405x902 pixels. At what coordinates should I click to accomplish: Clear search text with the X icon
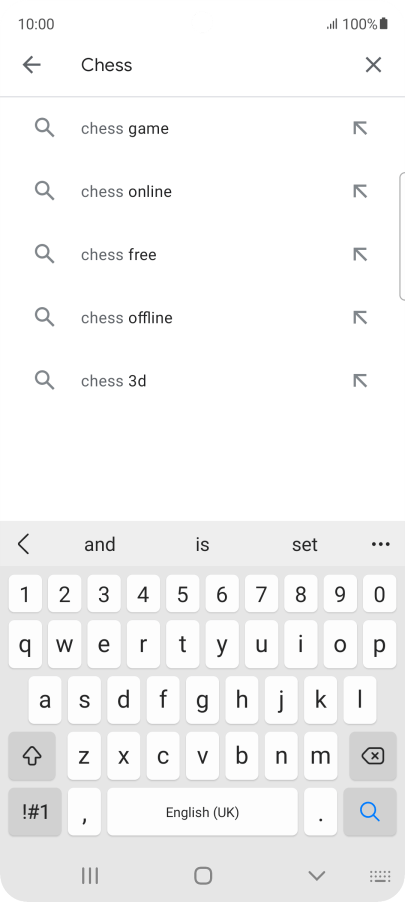tap(373, 65)
